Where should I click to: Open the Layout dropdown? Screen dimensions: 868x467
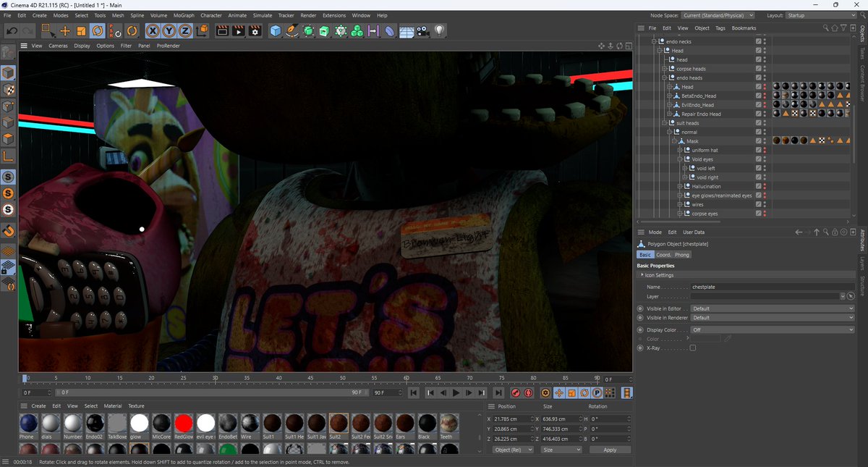[822, 15]
